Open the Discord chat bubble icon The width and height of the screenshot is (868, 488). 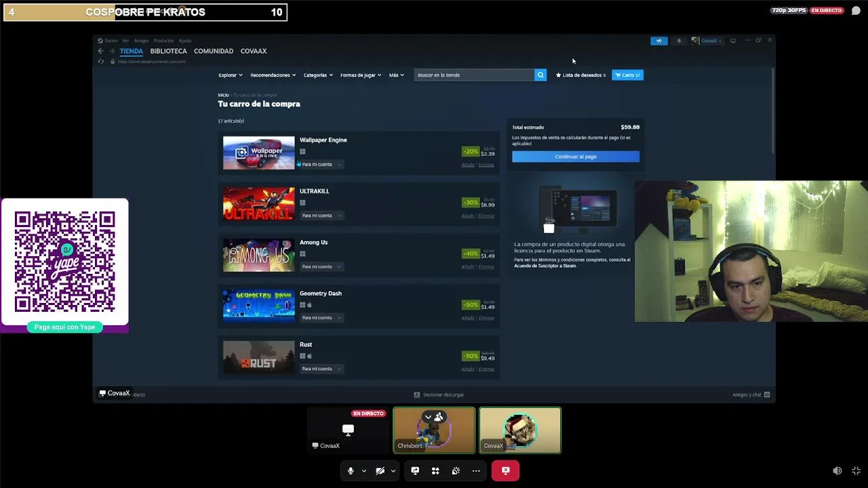[856, 10]
